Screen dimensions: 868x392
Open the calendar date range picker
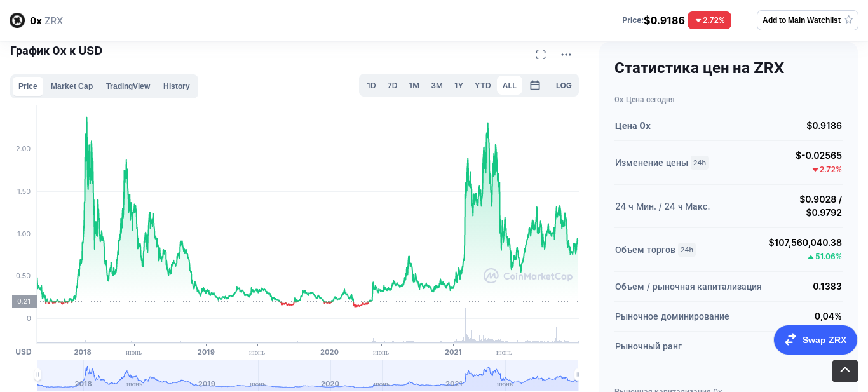coord(535,85)
